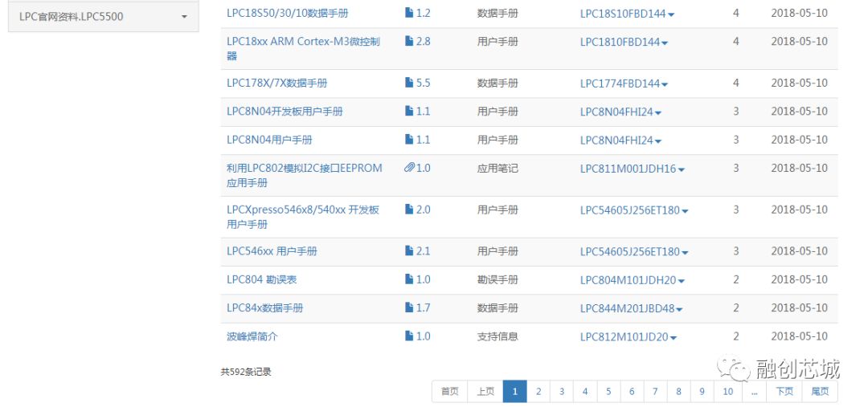The height and width of the screenshot is (407, 868).
Task: Open 波峰焊简介 link
Action: coord(252,336)
